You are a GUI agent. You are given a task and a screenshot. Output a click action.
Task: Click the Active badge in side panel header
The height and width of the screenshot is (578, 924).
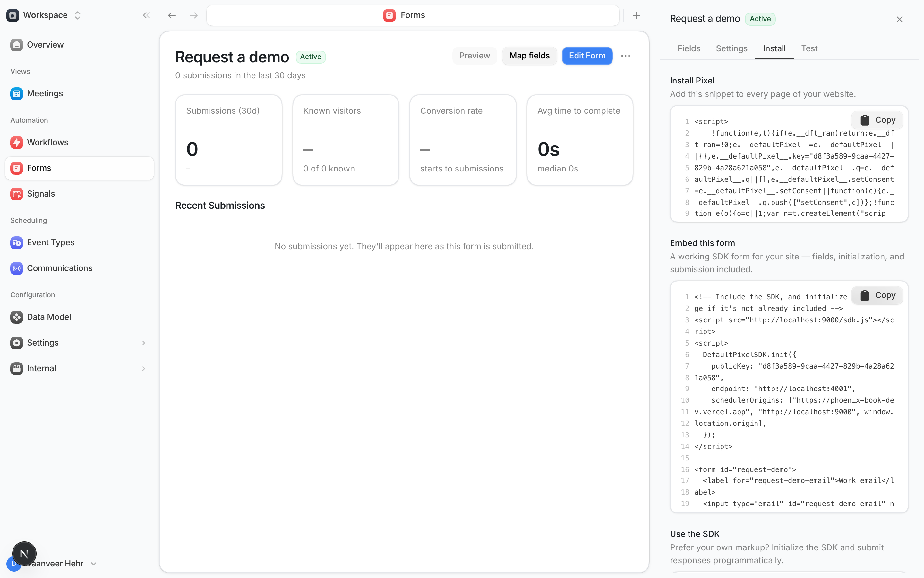760,19
